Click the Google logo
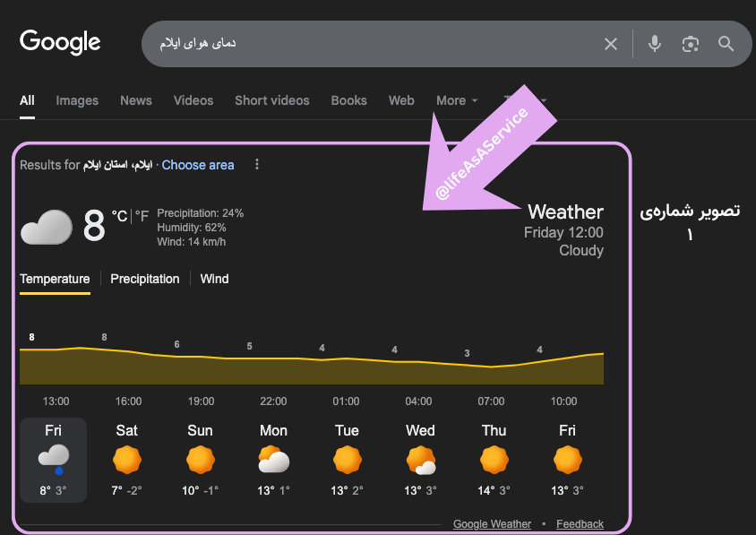Screen dimensions: 756x535 tap(59, 41)
